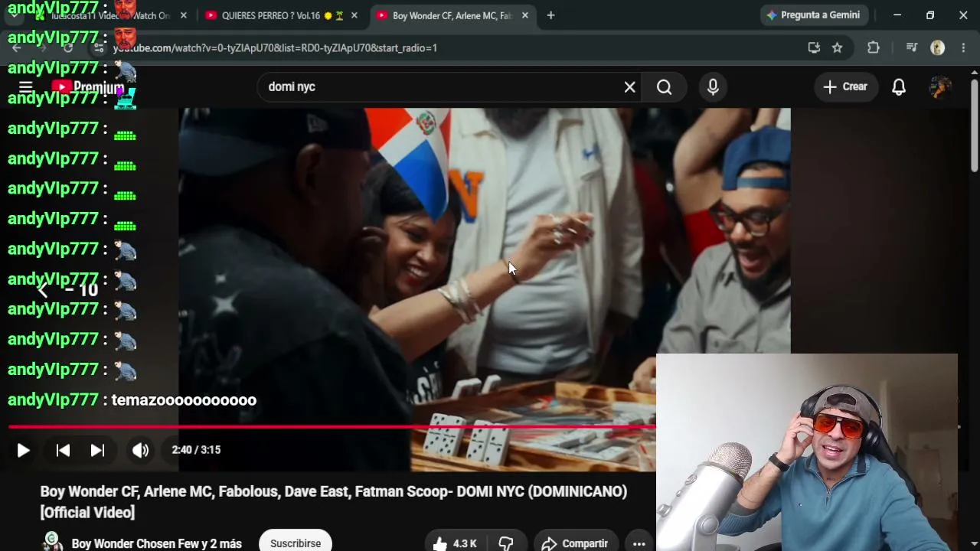Click the '2:40 / 3:15' time display

click(196, 450)
